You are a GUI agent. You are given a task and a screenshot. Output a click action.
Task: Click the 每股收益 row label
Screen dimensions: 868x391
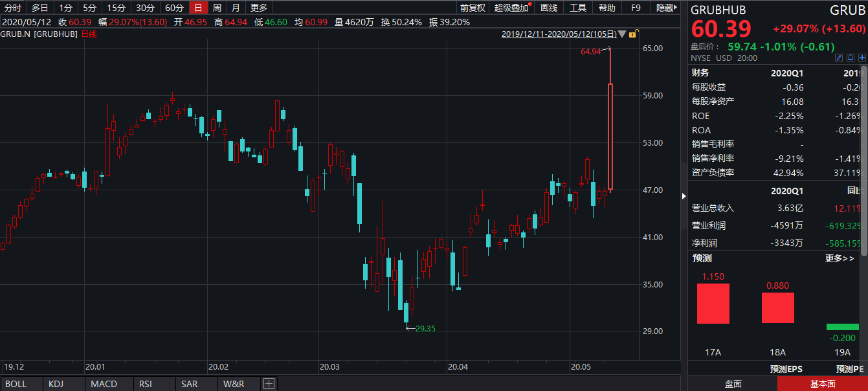(709, 87)
